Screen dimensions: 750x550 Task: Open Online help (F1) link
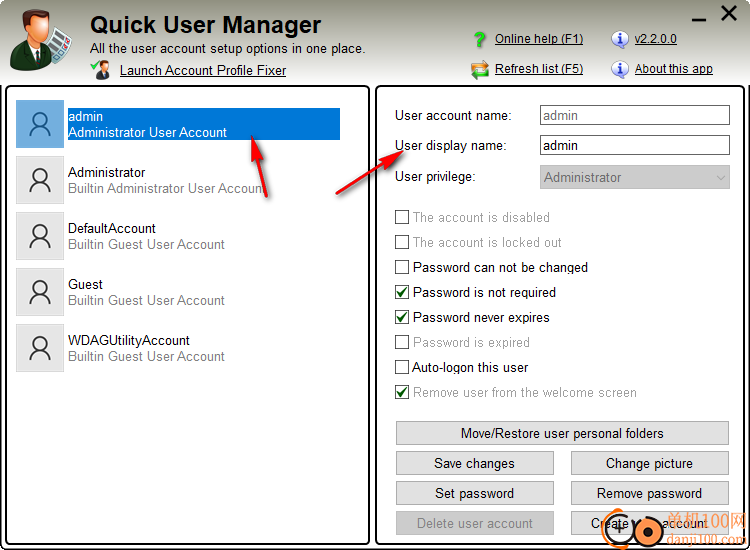pyautogui.click(x=539, y=39)
